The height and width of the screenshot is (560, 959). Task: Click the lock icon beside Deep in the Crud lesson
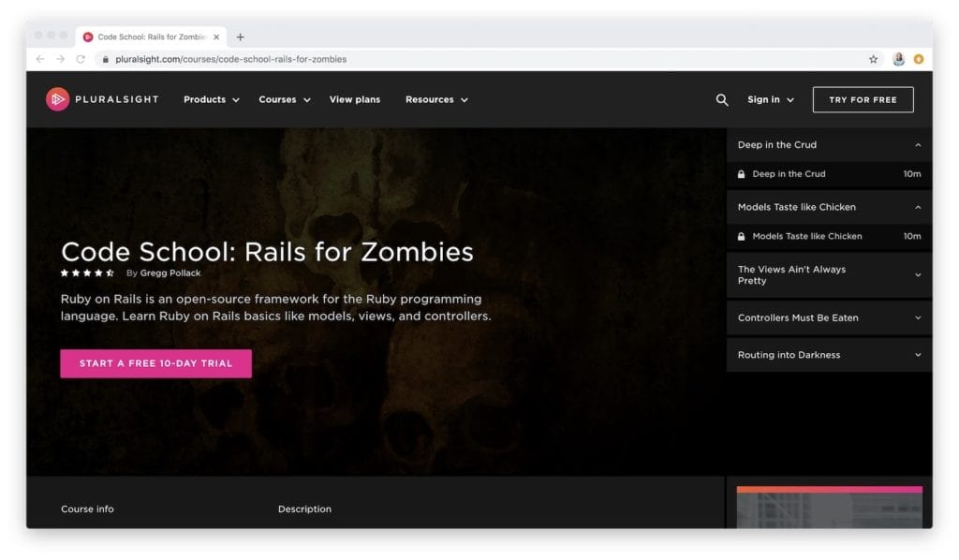pos(742,174)
